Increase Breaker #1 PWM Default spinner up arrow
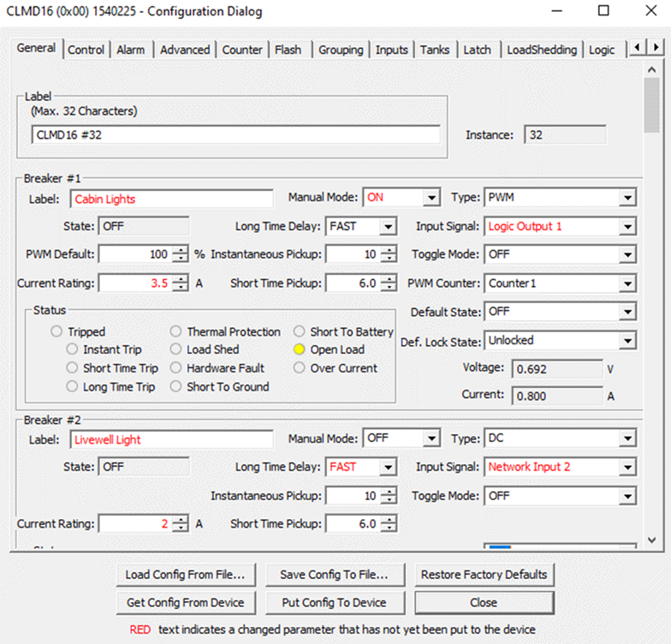The width and height of the screenshot is (671, 644). (x=181, y=250)
